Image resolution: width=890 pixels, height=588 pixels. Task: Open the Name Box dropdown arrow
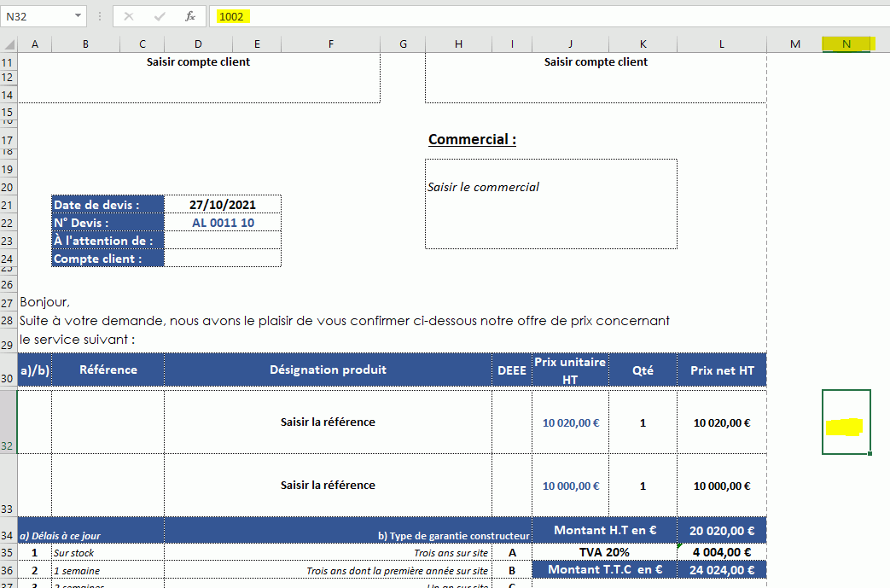click(79, 16)
